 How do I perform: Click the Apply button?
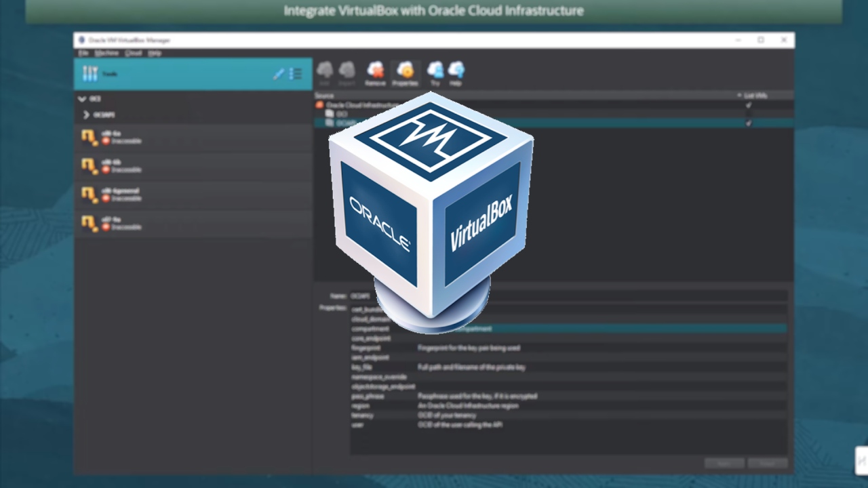click(724, 464)
